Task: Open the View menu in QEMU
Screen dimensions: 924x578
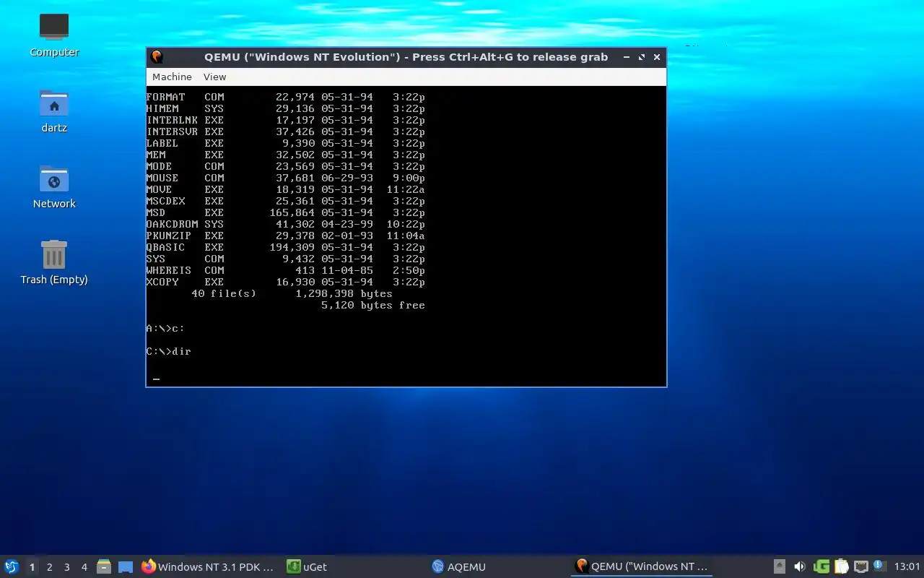Action: click(x=214, y=77)
